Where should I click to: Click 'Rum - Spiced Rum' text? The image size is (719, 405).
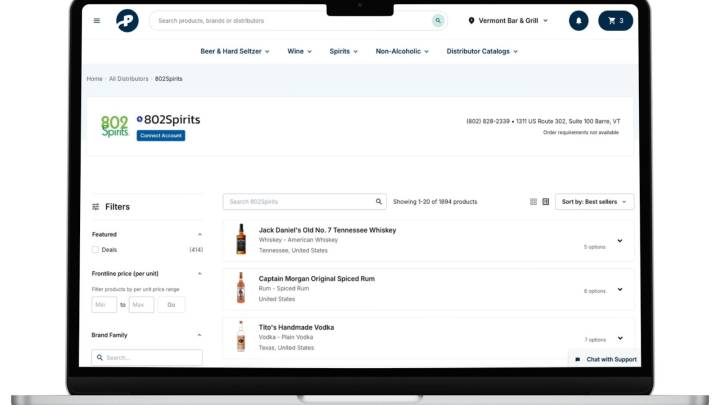(284, 288)
